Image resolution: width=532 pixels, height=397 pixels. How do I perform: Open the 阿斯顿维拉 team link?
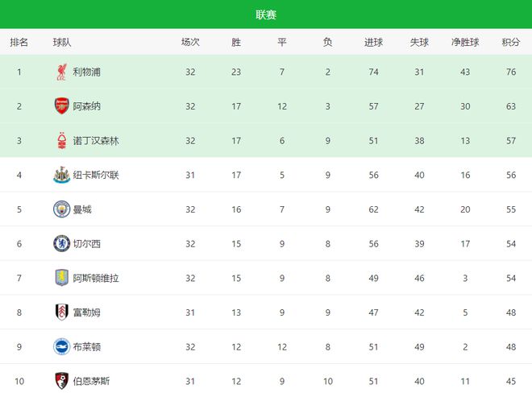pos(96,278)
